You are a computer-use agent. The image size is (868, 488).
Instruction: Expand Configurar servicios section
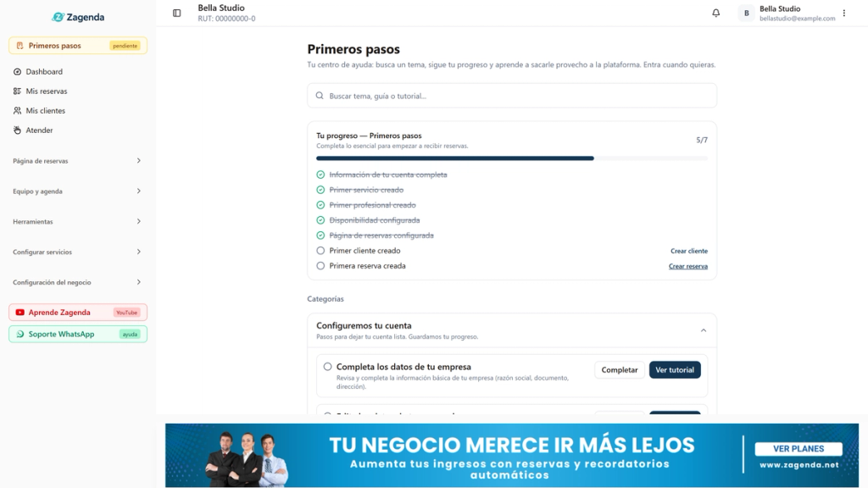pyautogui.click(x=77, y=252)
